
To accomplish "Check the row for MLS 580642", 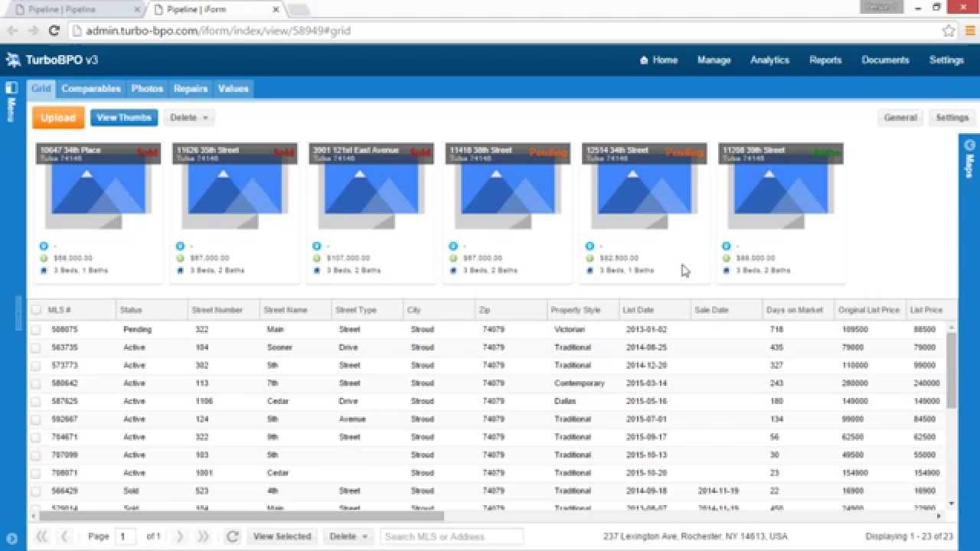I will click(36, 383).
